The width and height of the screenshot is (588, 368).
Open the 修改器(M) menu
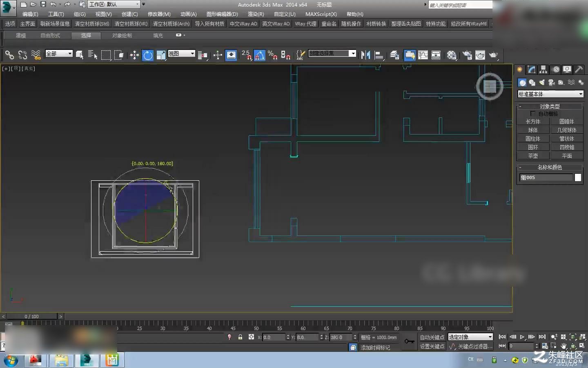(159, 14)
